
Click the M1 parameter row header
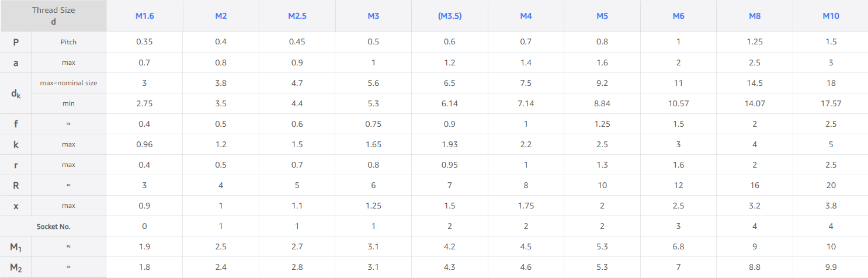[16, 246]
